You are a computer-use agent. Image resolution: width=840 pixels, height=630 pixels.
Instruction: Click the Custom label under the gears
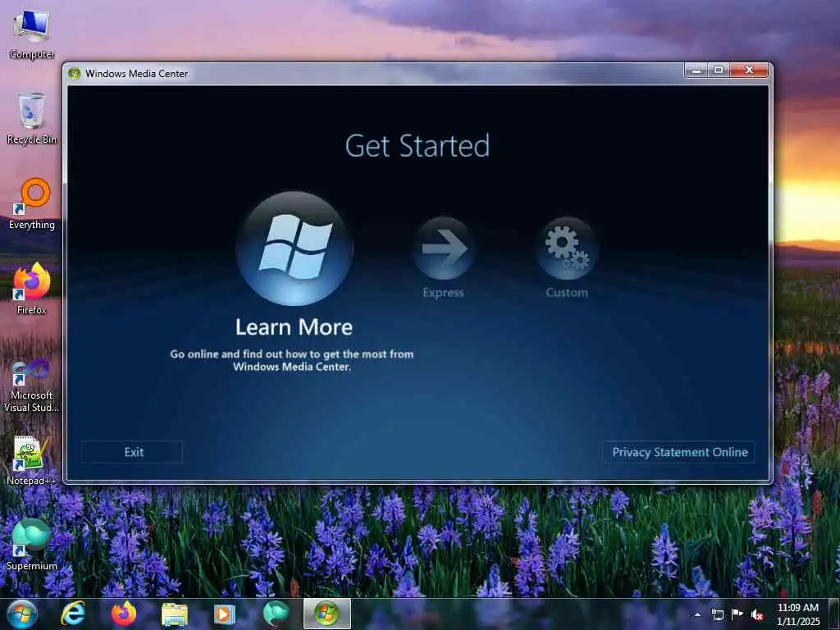coord(567,293)
